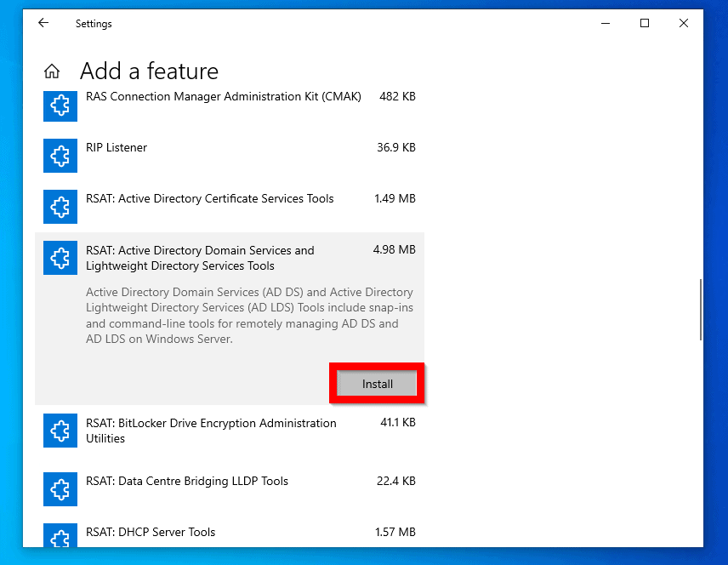
Task: Maximize the Settings window
Action: click(x=645, y=24)
